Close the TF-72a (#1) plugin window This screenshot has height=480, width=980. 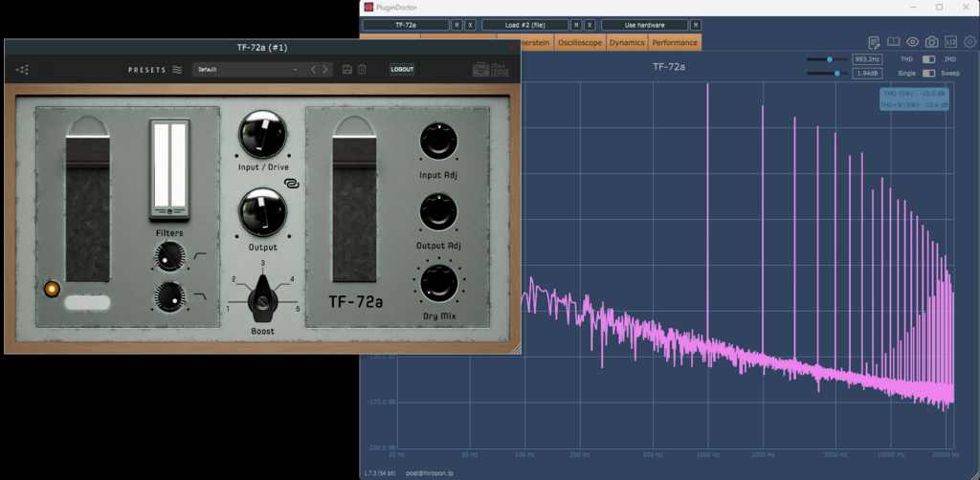point(511,48)
